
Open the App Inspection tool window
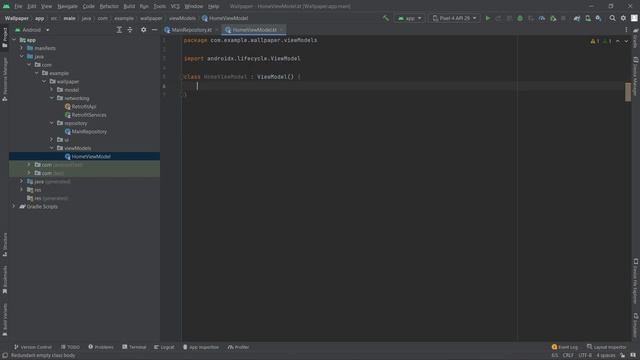(201, 347)
